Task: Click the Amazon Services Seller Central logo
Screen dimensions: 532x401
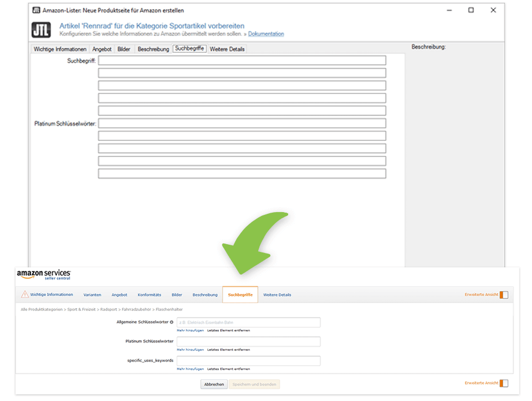Action: [x=44, y=274]
